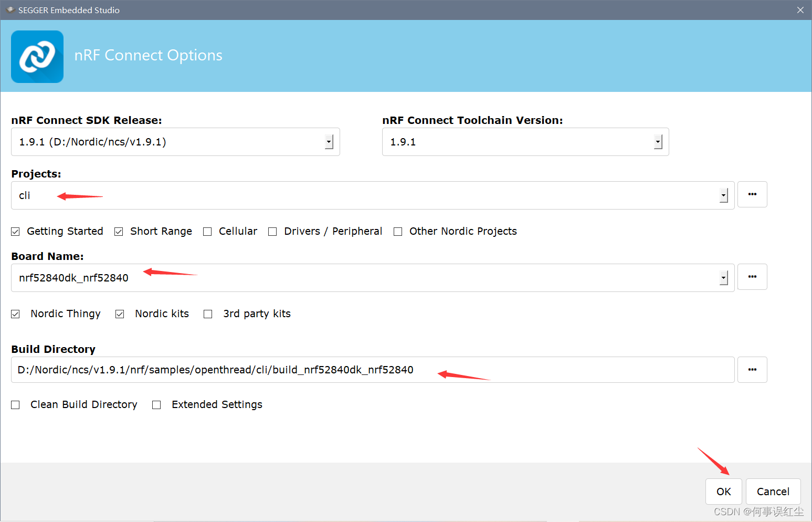
Task: Toggle the Nordic Thingy checkbox
Action: point(16,314)
